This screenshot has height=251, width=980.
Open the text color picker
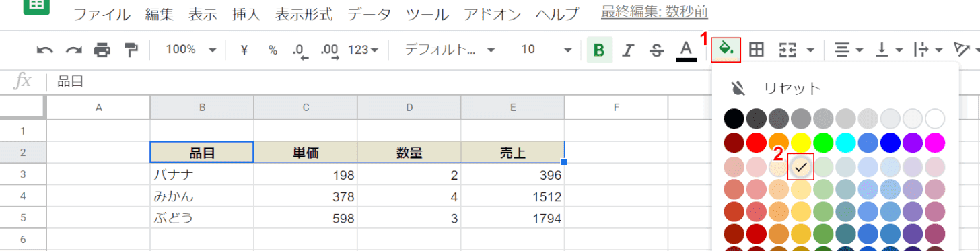coord(686,50)
